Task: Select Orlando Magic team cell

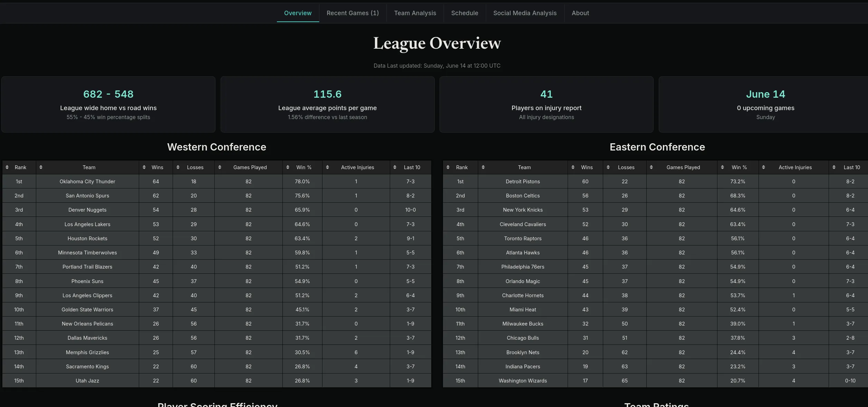Action: coord(523,281)
